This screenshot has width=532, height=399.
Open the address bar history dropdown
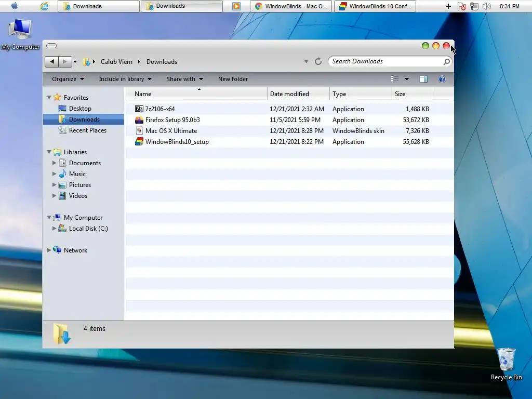click(x=306, y=62)
